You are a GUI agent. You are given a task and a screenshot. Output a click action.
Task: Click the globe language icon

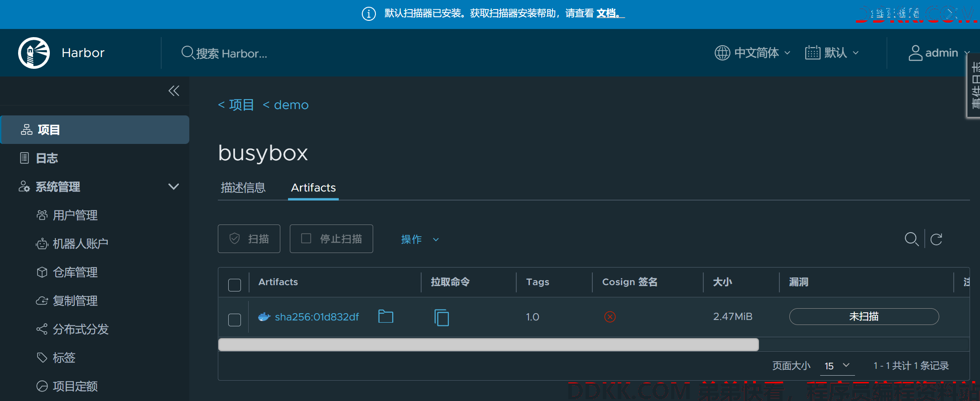pos(722,53)
